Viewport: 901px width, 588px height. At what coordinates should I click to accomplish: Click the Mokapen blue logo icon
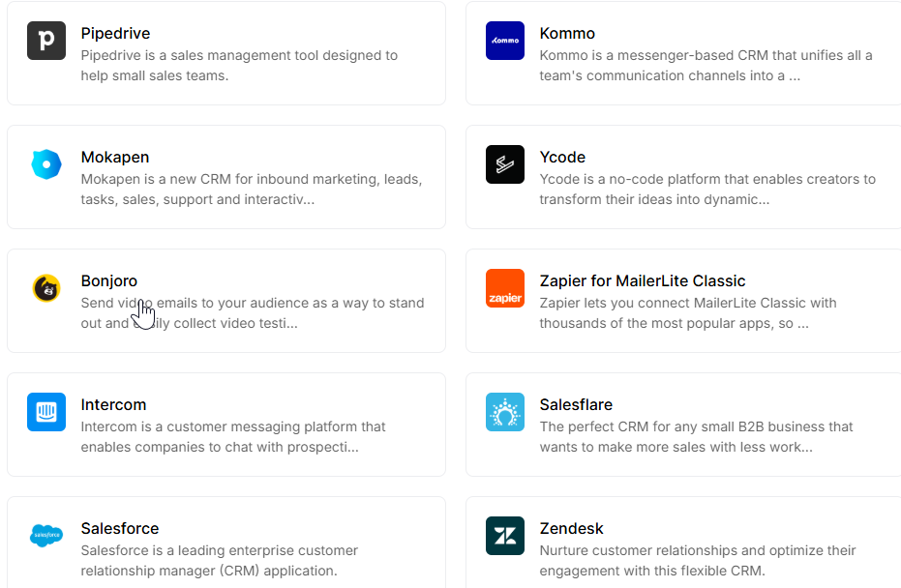click(46, 164)
